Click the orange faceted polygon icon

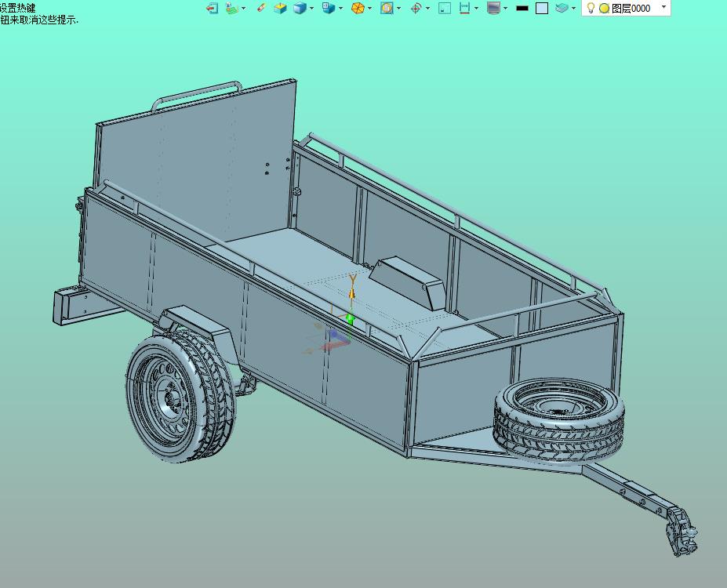(x=358, y=8)
